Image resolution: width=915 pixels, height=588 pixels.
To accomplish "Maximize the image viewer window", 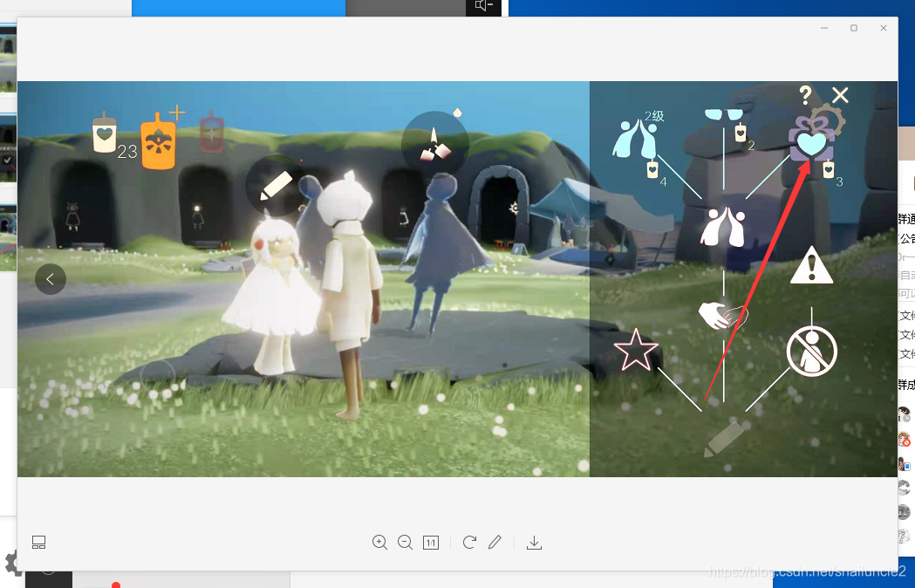I will (x=854, y=28).
